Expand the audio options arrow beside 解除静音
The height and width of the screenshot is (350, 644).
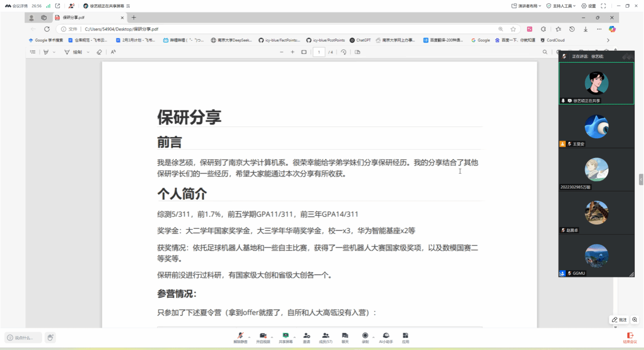pyautogui.click(x=249, y=337)
